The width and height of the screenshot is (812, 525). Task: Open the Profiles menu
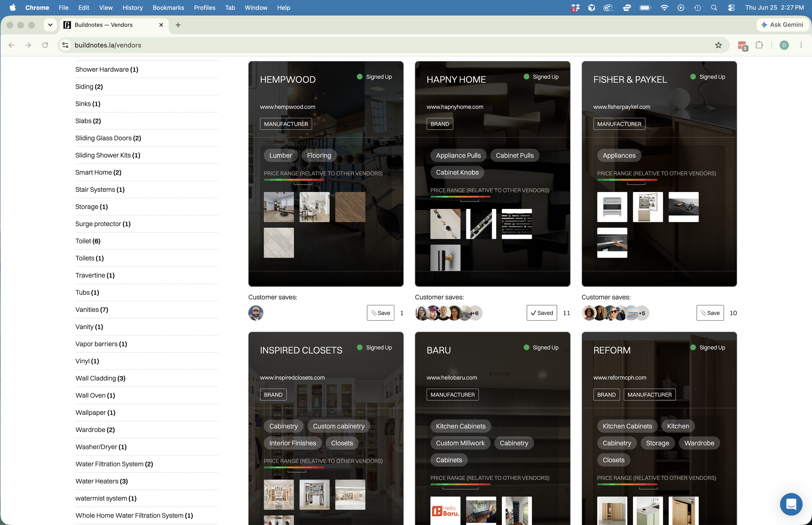204,7
